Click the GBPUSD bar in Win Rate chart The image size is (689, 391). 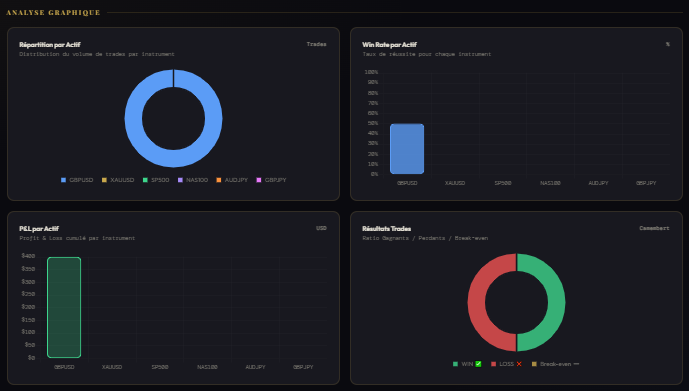coord(407,149)
